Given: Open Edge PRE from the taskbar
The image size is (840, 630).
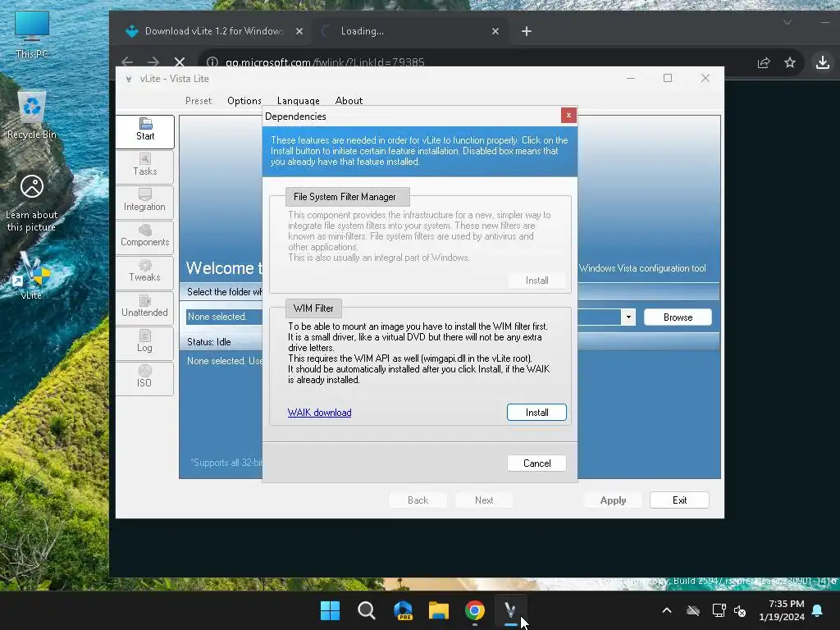Looking at the screenshot, I should click(403, 610).
